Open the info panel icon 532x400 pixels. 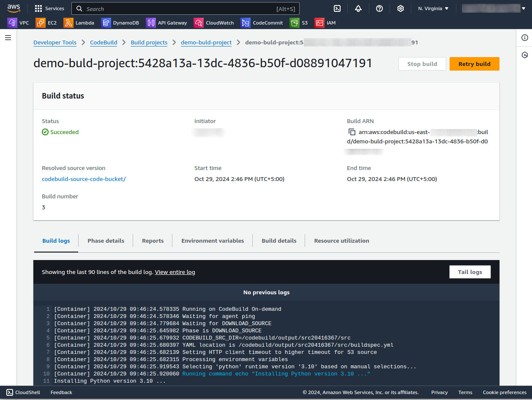tap(525, 38)
